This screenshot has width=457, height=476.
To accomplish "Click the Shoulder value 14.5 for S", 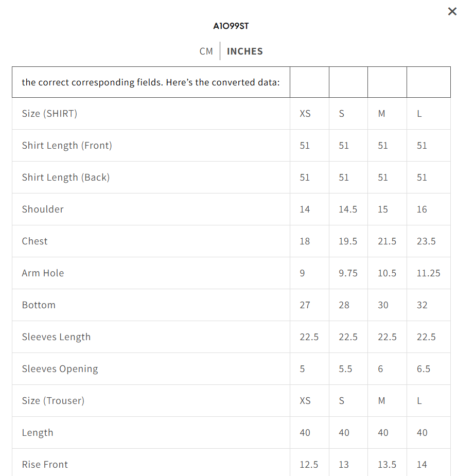I will pyautogui.click(x=348, y=209).
